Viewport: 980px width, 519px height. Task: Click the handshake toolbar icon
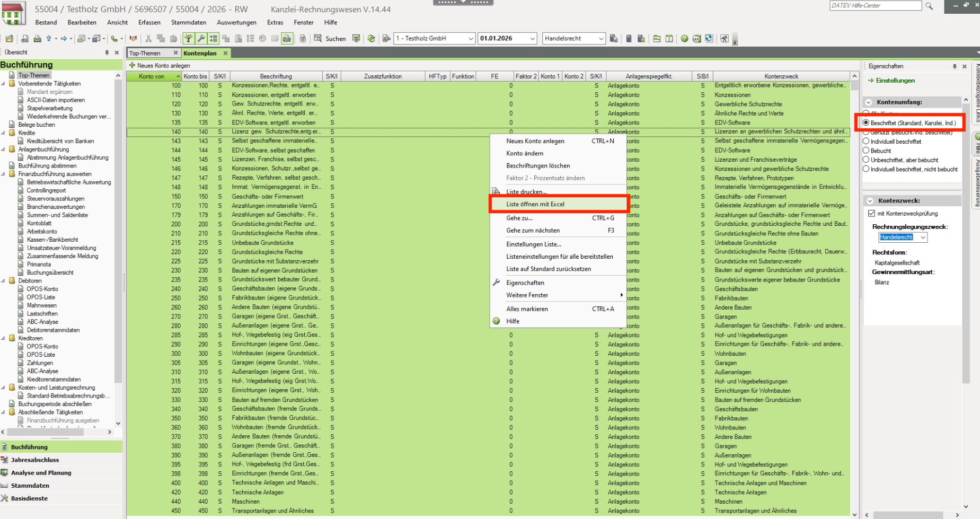click(134, 39)
